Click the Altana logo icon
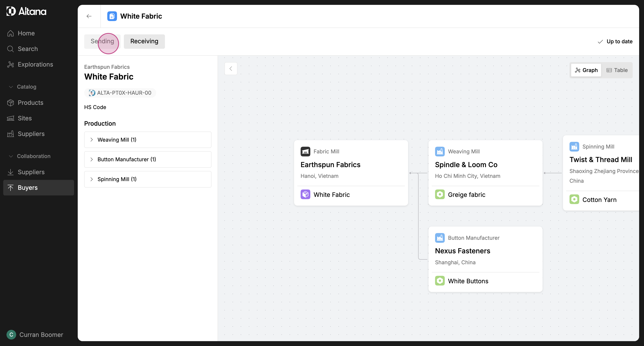 click(x=11, y=11)
